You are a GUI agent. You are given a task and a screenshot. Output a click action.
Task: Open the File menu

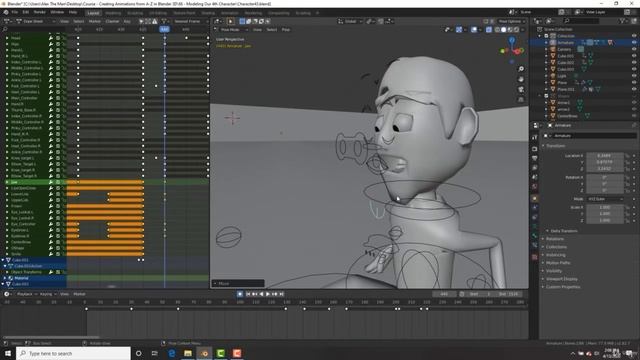click(x=15, y=12)
